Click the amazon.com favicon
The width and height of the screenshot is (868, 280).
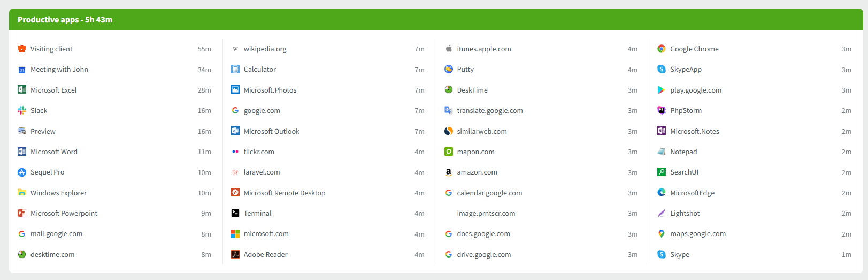449,172
